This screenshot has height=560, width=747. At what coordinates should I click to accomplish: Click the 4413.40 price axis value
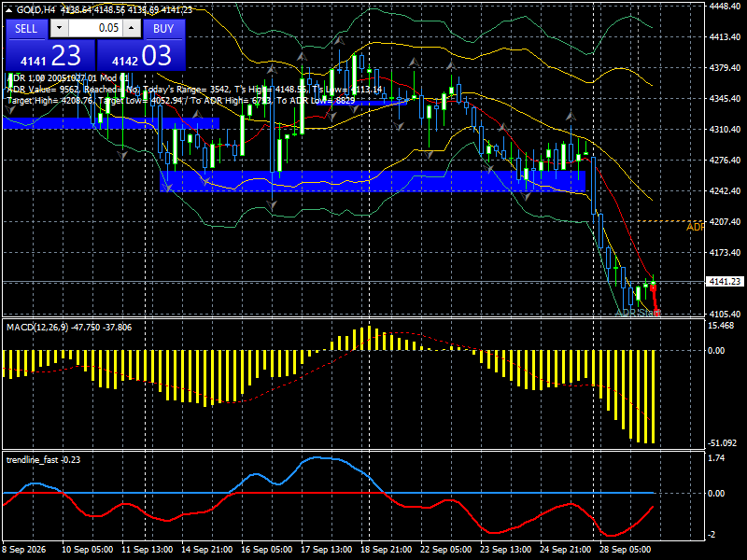coord(725,36)
